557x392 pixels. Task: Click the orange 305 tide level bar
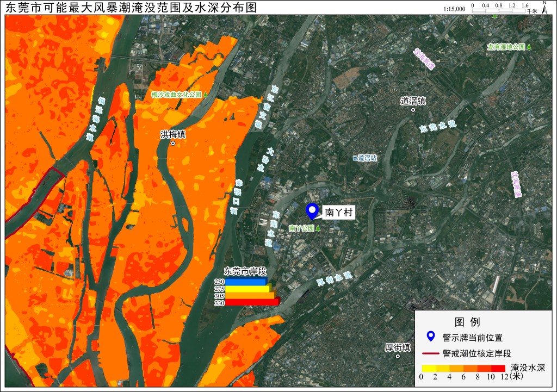tap(251, 295)
